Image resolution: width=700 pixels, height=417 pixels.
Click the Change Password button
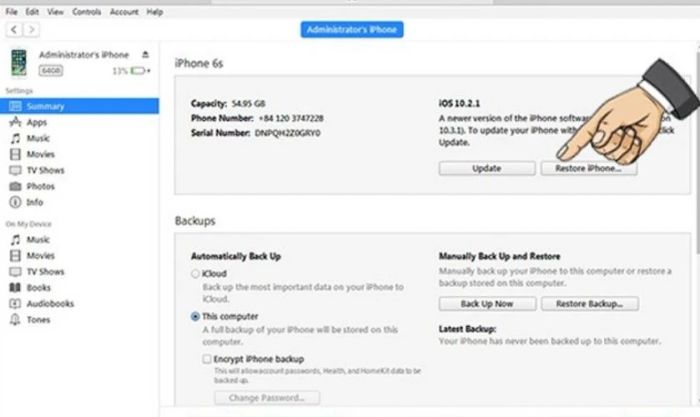(267, 398)
